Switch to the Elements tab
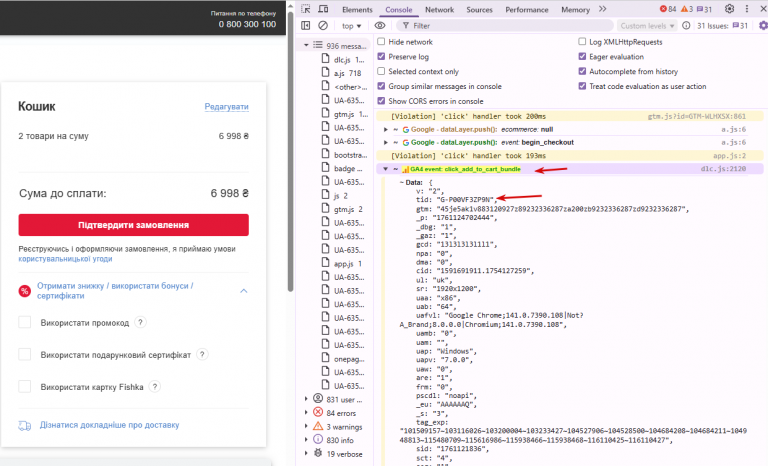Viewport: 768px width, 466px height. [x=357, y=9]
